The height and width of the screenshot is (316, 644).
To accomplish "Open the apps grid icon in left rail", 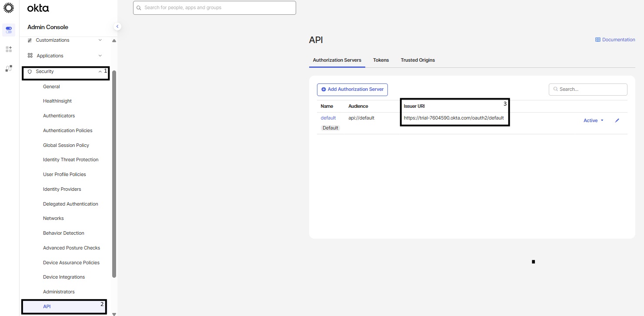I will [x=9, y=49].
